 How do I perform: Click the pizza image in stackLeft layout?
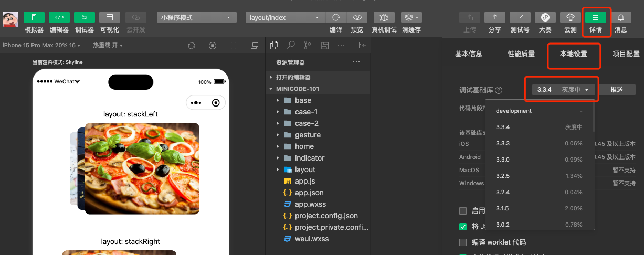tap(142, 168)
